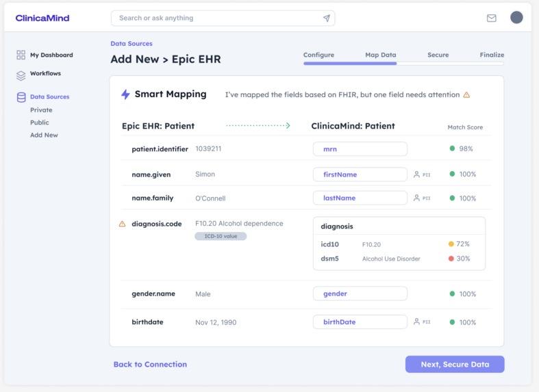Click warning triangle after 'needs attention' message
The height and width of the screenshot is (392, 539).
click(x=466, y=94)
